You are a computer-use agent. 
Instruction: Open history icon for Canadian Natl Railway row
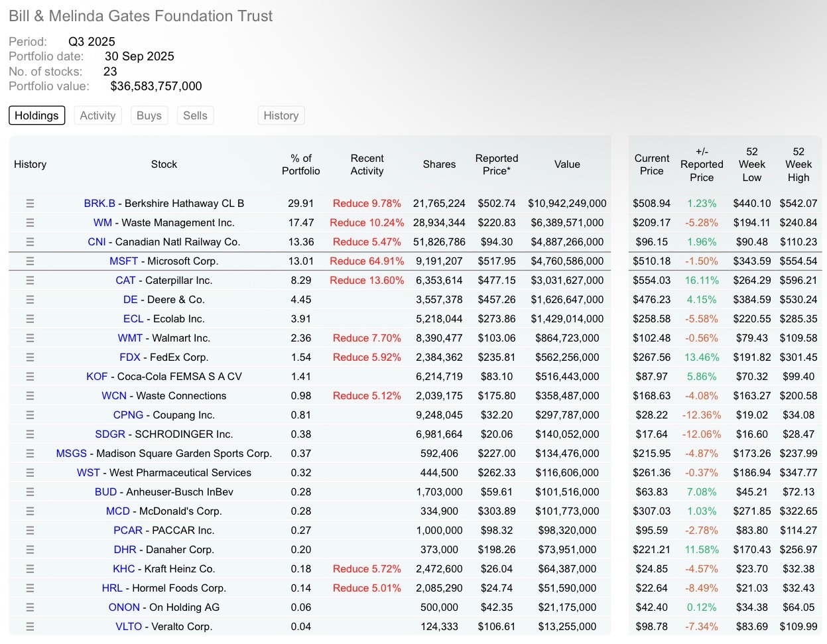coord(30,242)
